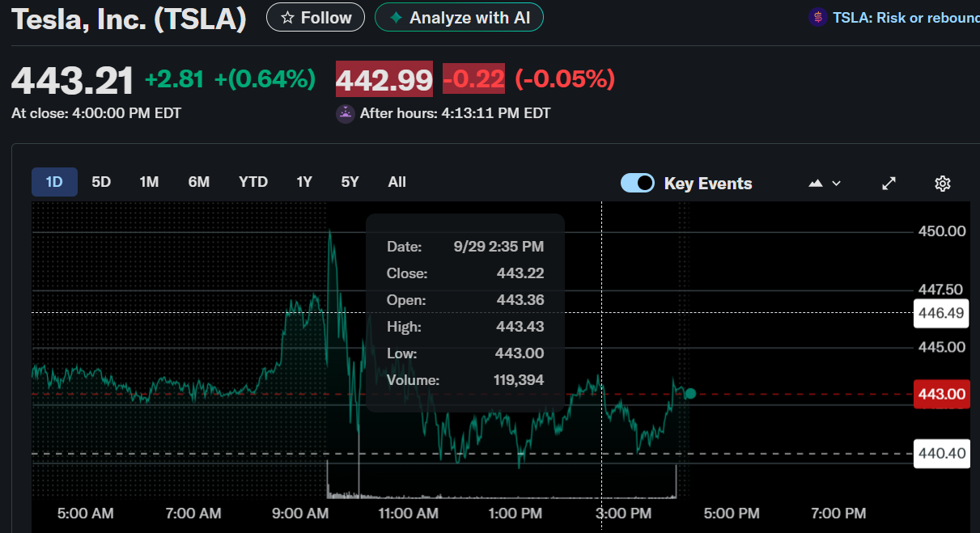Click the 11:00 AM time axis label
The width and height of the screenshot is (980, 533).
click(408, 514)
